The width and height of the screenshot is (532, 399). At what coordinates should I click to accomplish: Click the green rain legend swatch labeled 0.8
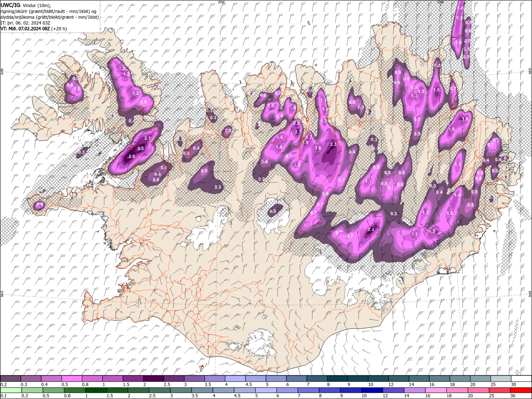pos(75,390)
